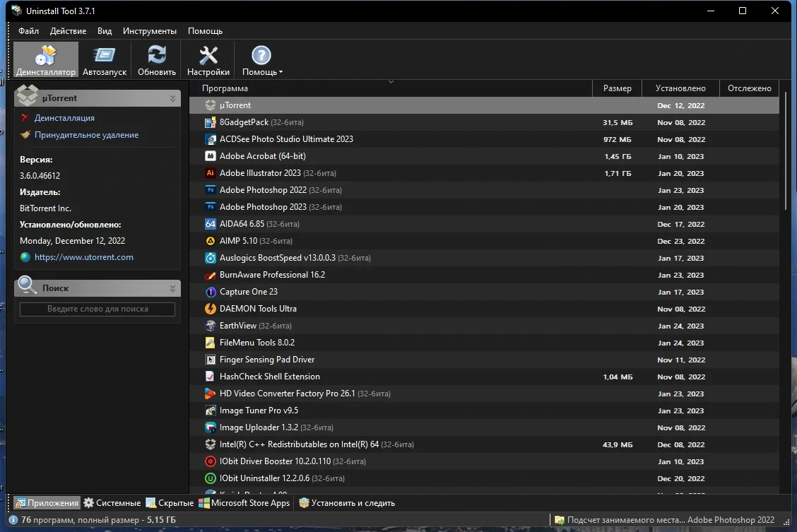Select the HashCheck Shell Extension icon
This screenshot has height=532, width=797.
[x=210, y=377]
